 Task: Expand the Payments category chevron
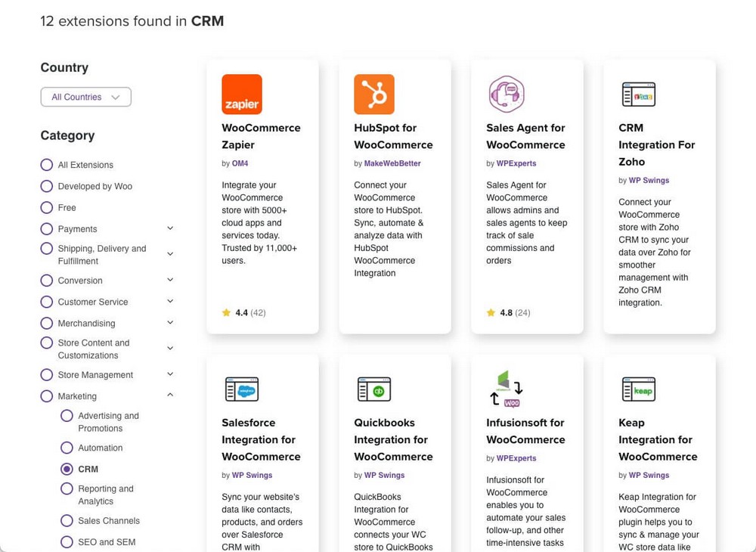point(170,228)
